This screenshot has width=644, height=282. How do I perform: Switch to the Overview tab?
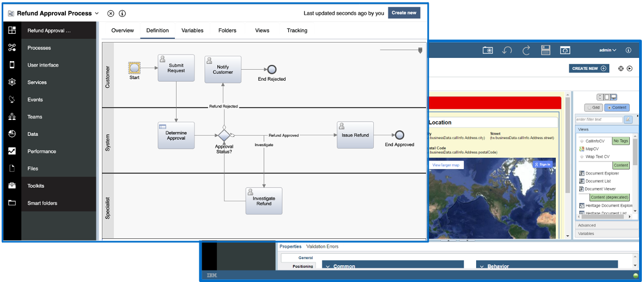pyautogui.click(x=123, y=31)
